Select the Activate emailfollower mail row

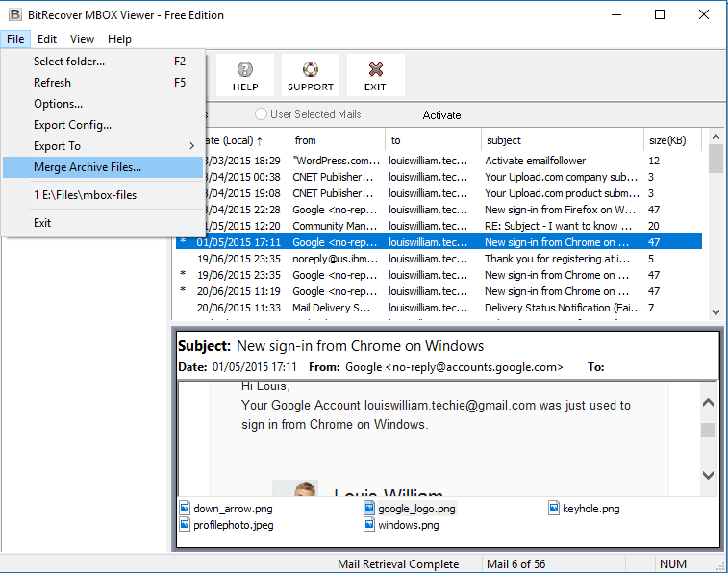[x=453, y=161]
